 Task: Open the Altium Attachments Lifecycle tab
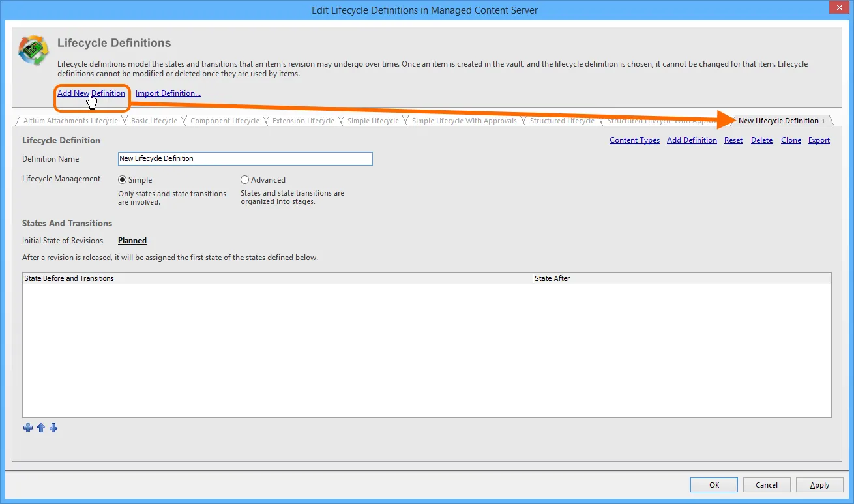[70, 121]
